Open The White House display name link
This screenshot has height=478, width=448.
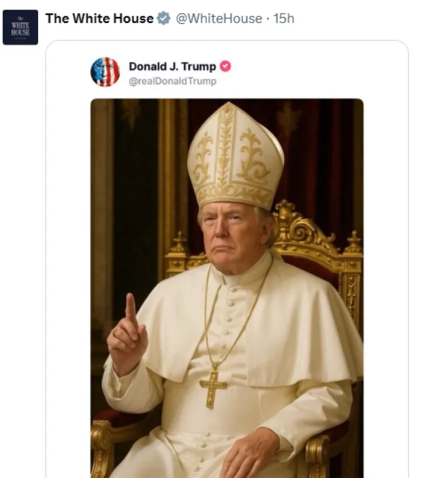(x=99, y=18)
